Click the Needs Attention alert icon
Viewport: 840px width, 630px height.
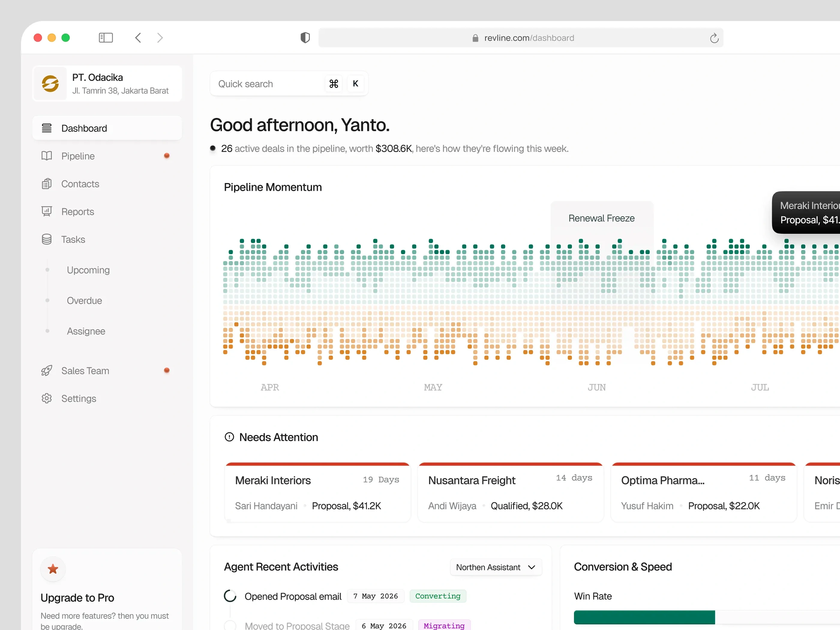pos(229,437)
